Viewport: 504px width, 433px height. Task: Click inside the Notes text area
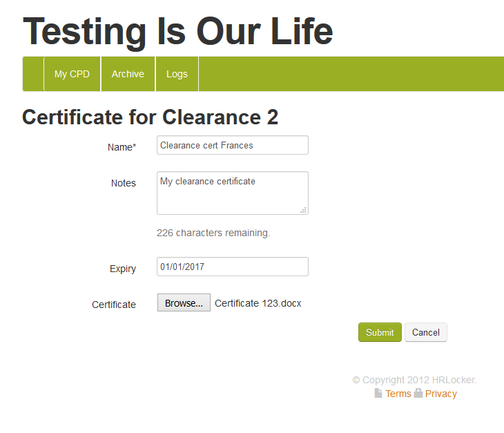pyautogui.click(x=232, y=193)
